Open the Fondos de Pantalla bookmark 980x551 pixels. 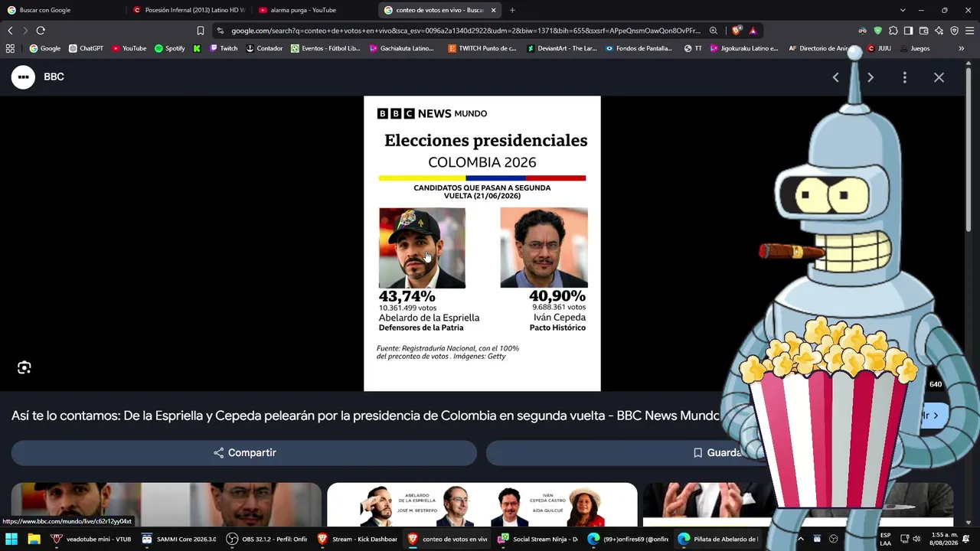coord(639,48)
